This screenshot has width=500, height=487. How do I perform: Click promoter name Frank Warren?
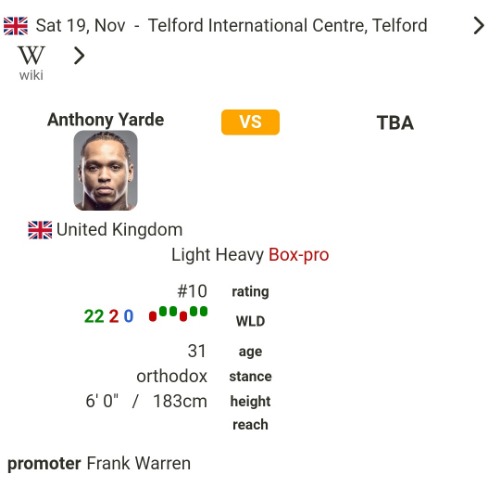(x=139, y=463)
